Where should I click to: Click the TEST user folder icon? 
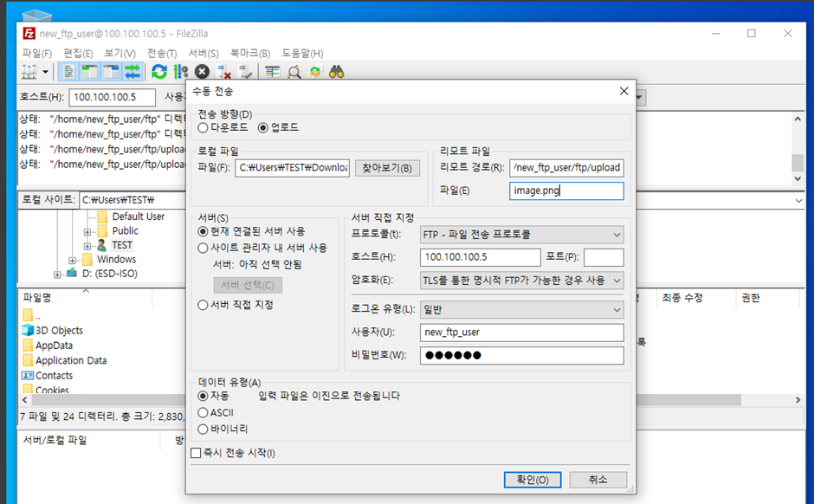click(102, 245)
